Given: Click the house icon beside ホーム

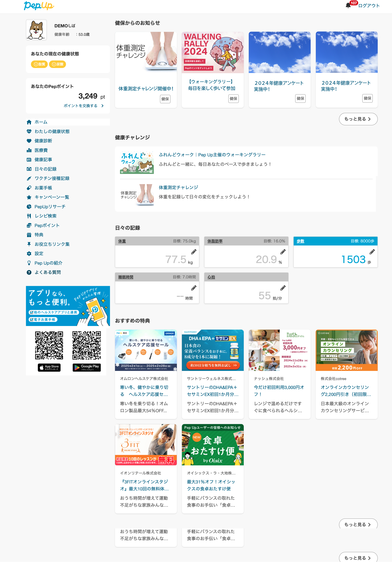Looking at the screenshot, I should 29,122.
